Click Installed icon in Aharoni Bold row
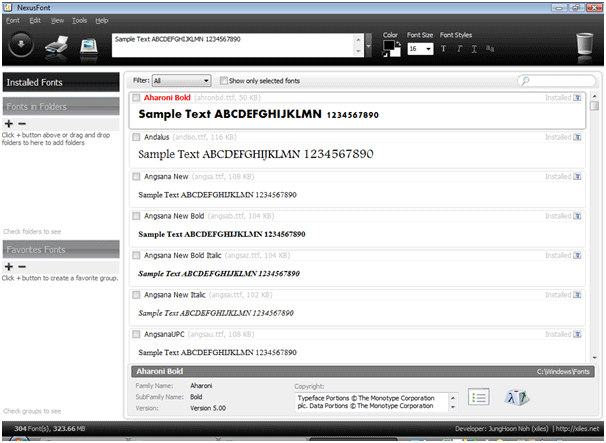Screen dimensions: 606x443 click(577, 98)
